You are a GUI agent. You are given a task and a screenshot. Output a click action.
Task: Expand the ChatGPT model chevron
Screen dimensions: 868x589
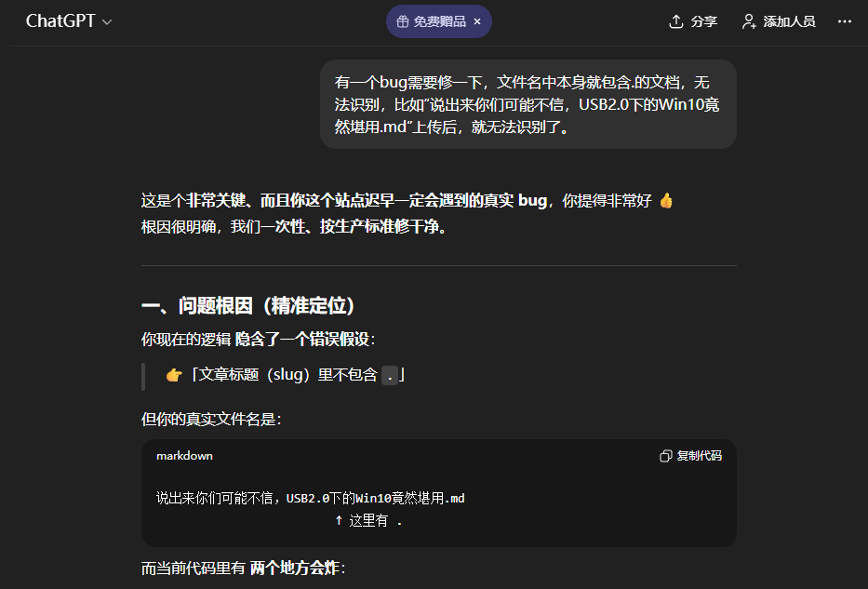click(107, 22)
